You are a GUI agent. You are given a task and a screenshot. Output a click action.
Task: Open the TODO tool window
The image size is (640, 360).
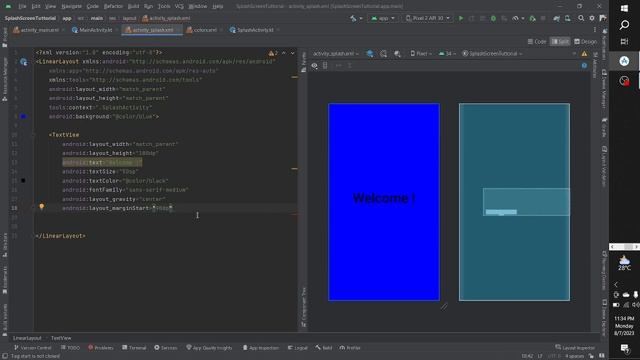pyautogui.click(x=71, y=348)
